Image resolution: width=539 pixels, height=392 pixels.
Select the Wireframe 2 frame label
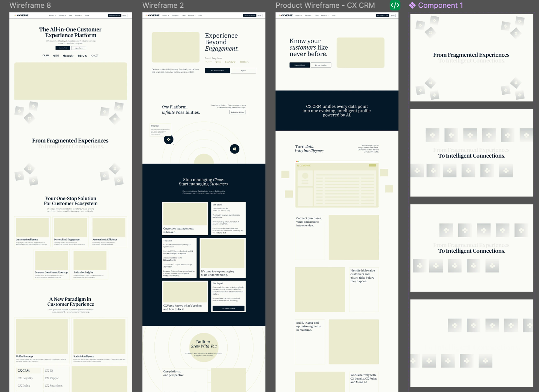pos(163,5)
